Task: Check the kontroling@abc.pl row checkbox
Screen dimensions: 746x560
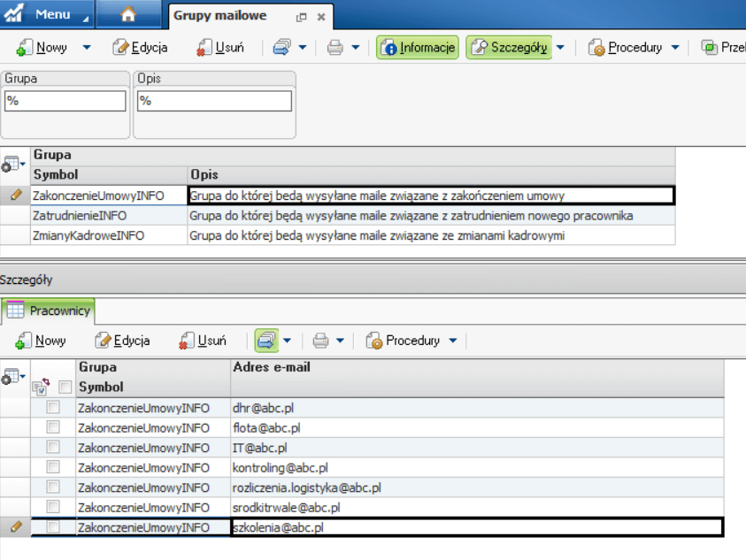Action: (53, 467)
